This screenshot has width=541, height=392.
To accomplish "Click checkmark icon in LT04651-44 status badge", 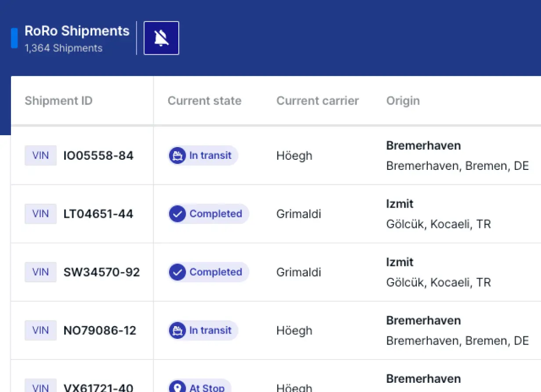I will 177,214.
